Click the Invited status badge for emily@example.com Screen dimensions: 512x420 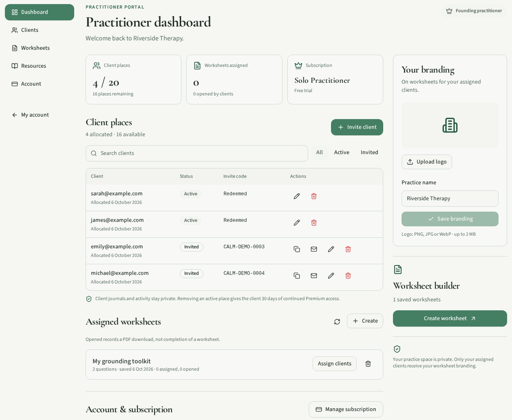tap(192, 247)
